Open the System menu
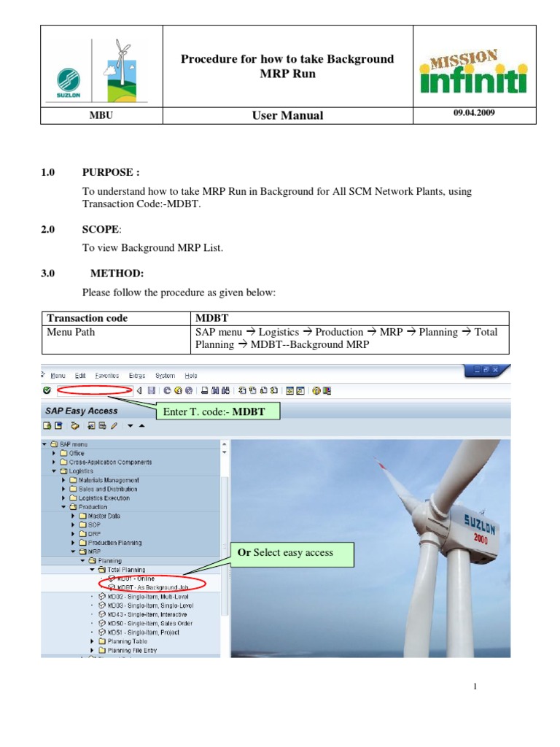This screenshot has width=560, height=747. [x=166, y=376]
